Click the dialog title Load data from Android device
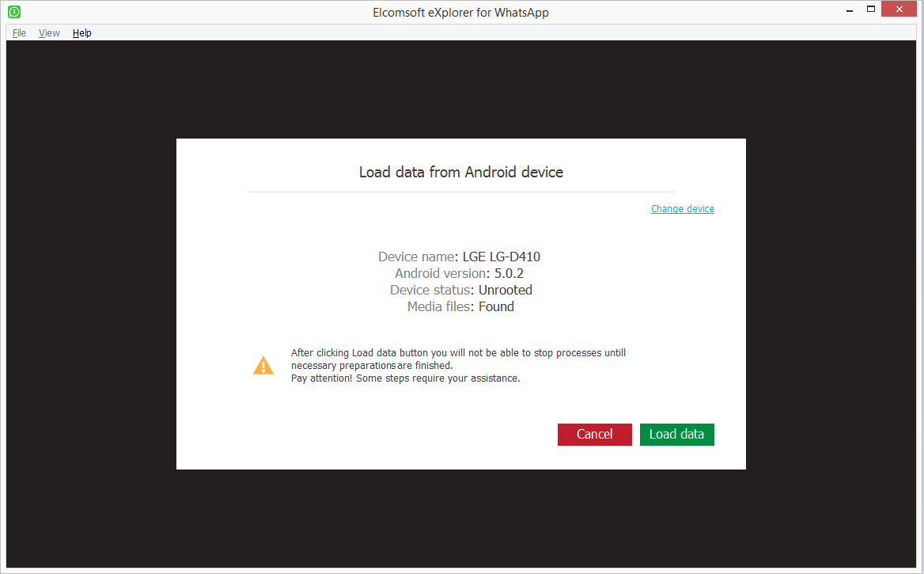 pyautogui.click(x=460, y=172)
